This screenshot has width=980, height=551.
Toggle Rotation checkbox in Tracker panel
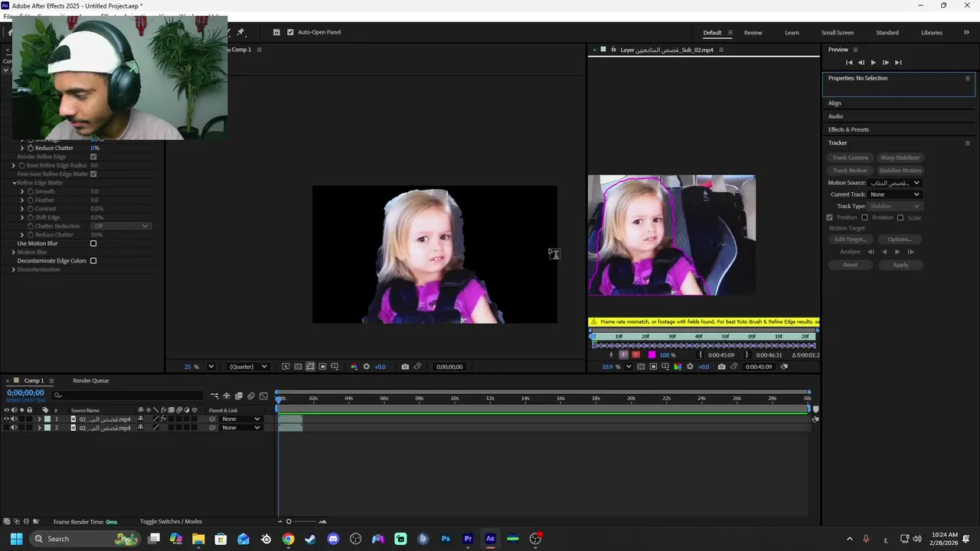pos(864,217)
